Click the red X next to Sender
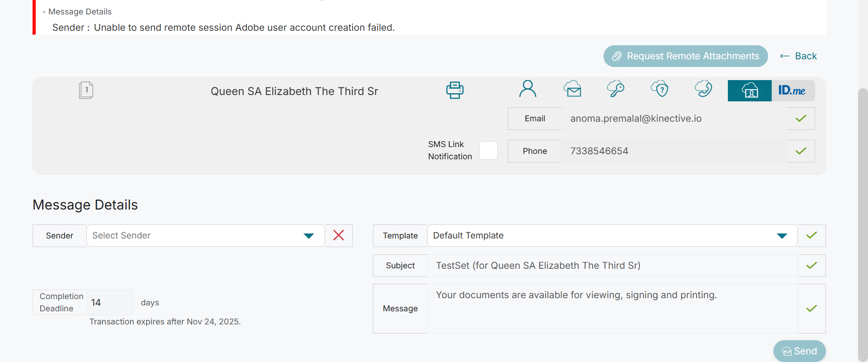 pyautogui.click(x=339, y=235)
